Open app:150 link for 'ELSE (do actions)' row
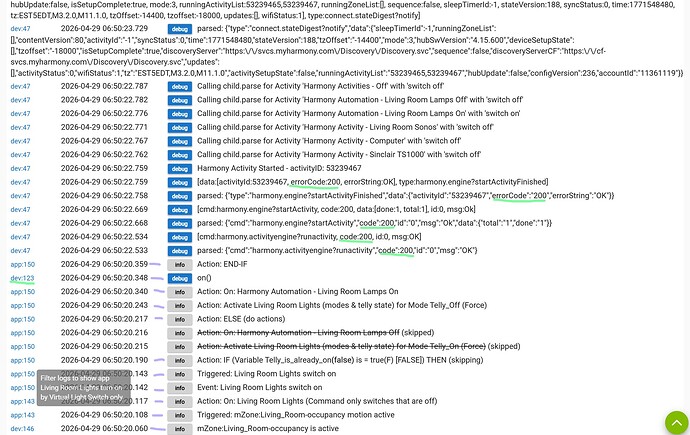The width and height of the screenshot is (690, 435). click(22, 319)
